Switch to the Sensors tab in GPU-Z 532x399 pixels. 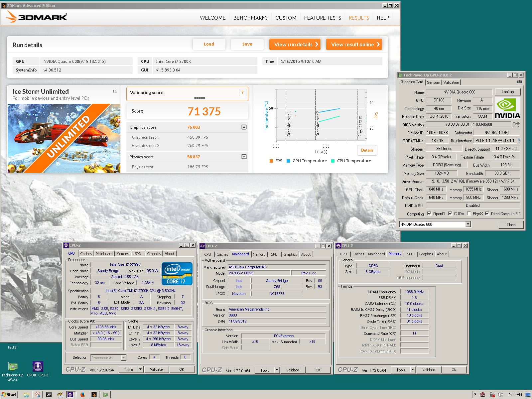click(433, 82)
